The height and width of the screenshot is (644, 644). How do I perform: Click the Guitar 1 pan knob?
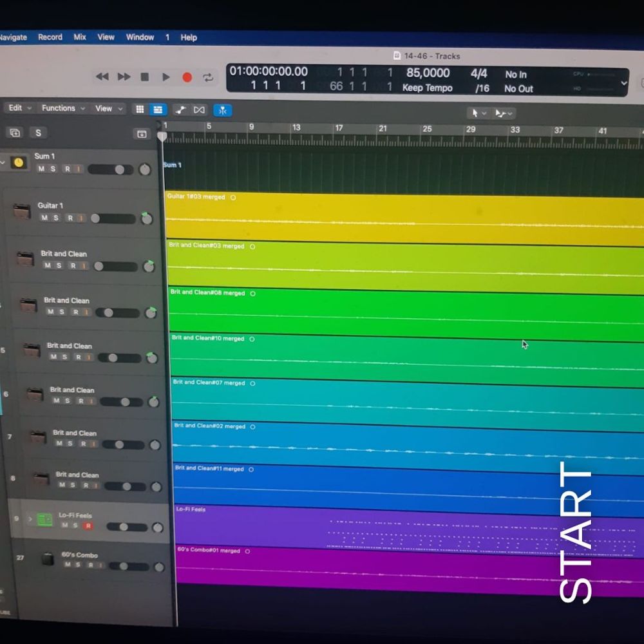[x=146, y=218]
